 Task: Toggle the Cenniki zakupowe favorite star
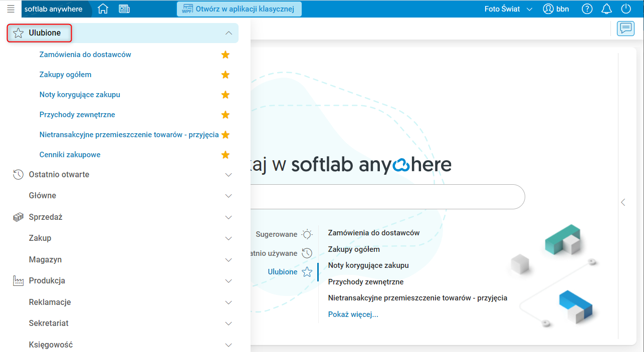(x=226, y=154)
